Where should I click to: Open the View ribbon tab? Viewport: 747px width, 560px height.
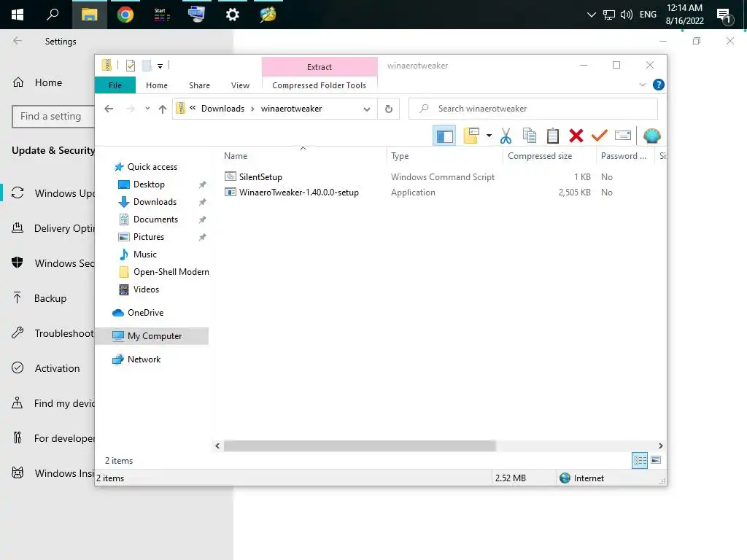[240, 85]
